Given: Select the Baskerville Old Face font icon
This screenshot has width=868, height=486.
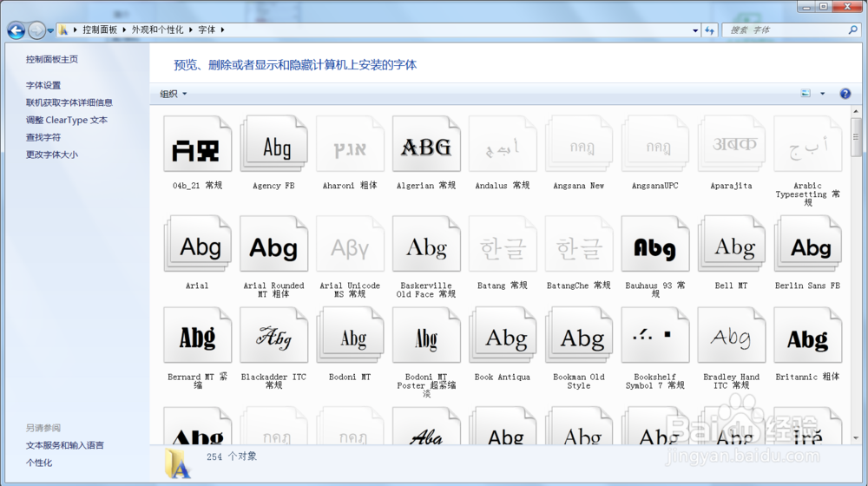Looking at the screenshot, I should click(426, 244).
